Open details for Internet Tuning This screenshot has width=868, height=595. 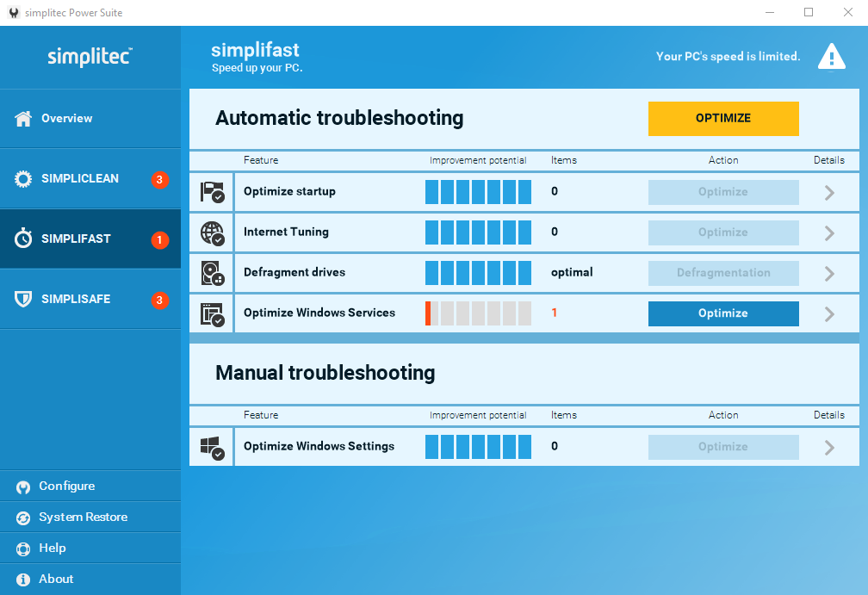point(829,233)
